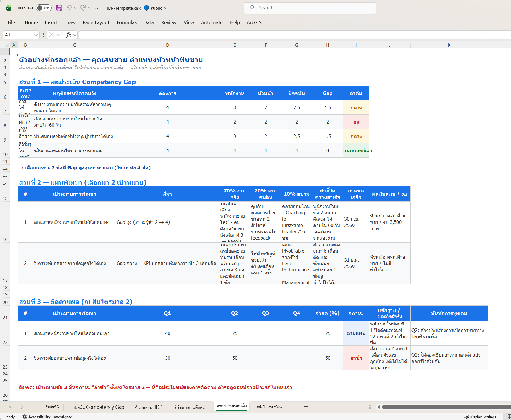The height and width of the screenshot is (420, 511).
Task: Open the '2 แบบฟอร์ม IDP' sheet tab
Action: coord(148,407)
